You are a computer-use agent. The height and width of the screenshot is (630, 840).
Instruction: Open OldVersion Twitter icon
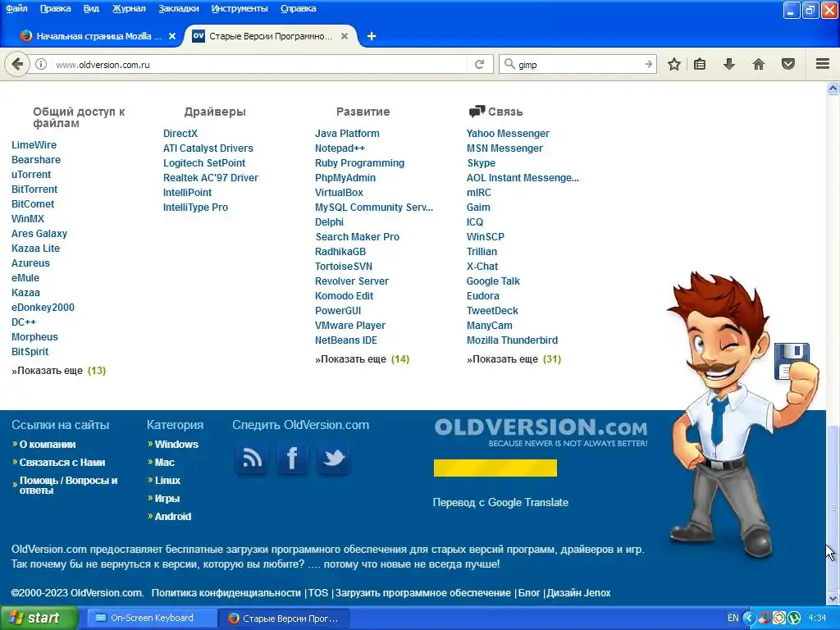click(x=333, y=459)
